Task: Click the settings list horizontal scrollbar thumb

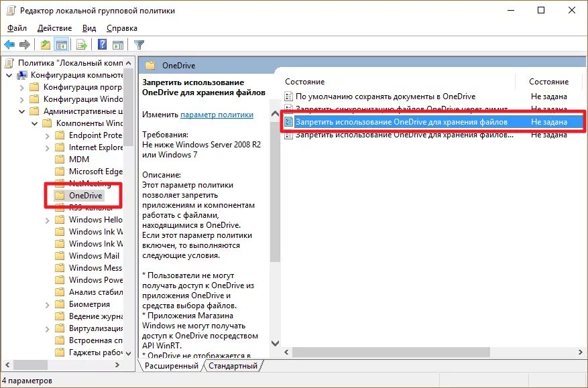Action: coord(391,352)
